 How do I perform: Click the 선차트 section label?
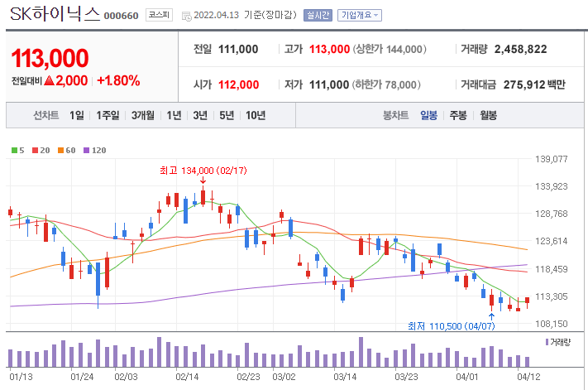point(46,115)
